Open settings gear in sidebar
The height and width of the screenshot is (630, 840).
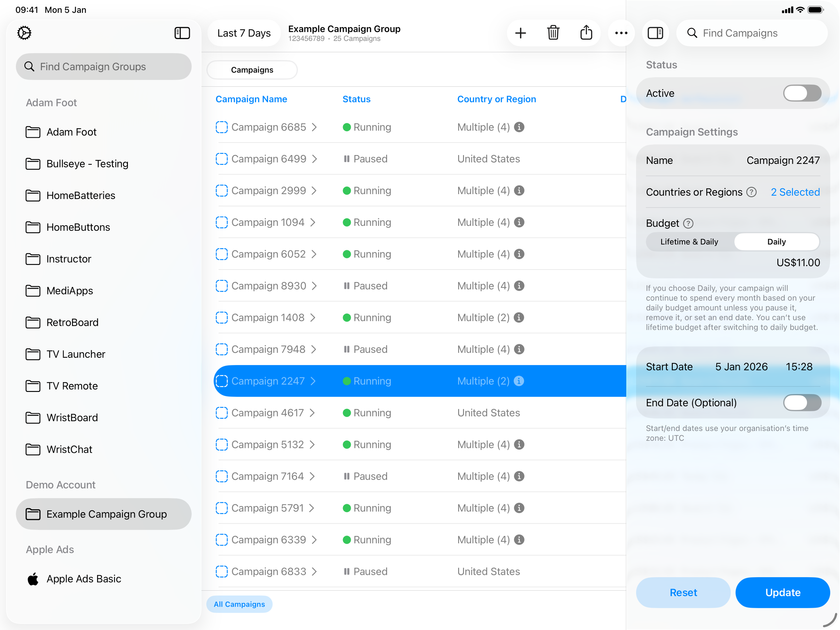(x=24, y=33)
